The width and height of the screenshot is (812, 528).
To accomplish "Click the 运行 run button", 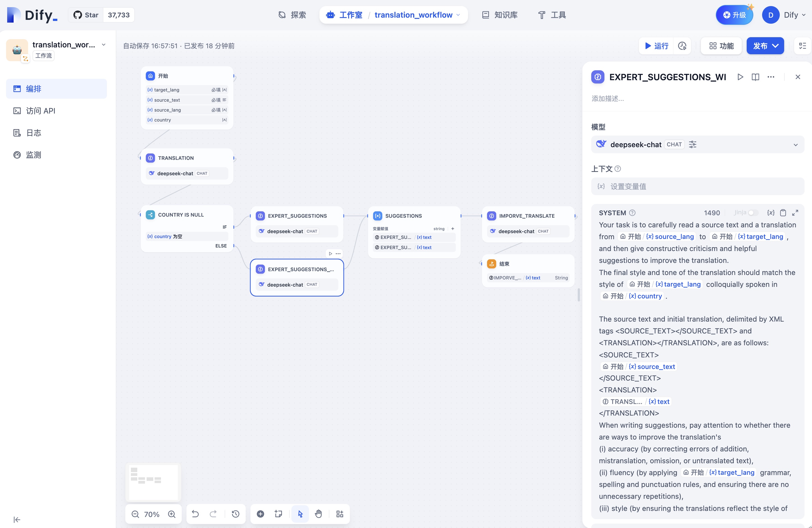I will coord(657,46).
